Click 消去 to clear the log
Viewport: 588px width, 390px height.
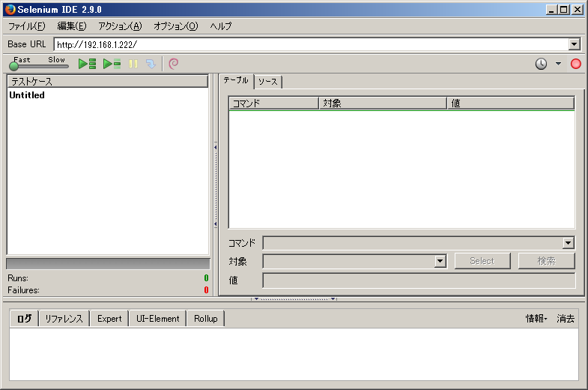point(566,319)
